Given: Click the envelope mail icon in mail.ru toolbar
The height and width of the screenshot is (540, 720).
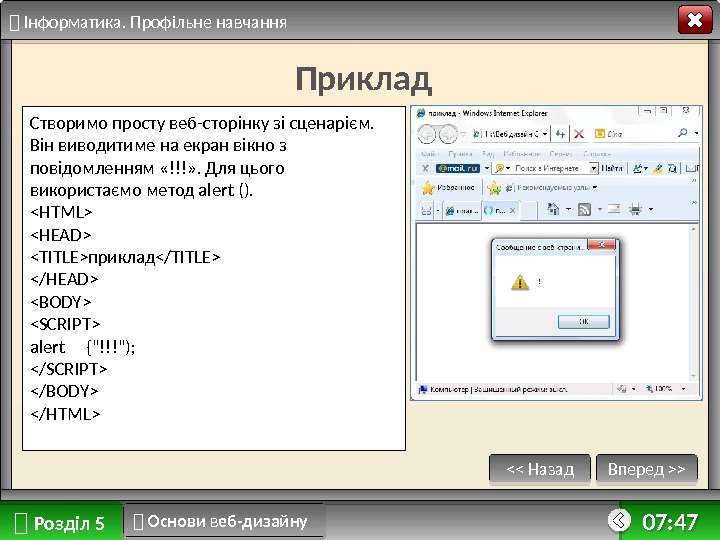Looking at the screenshot, I should click(691, 169).
